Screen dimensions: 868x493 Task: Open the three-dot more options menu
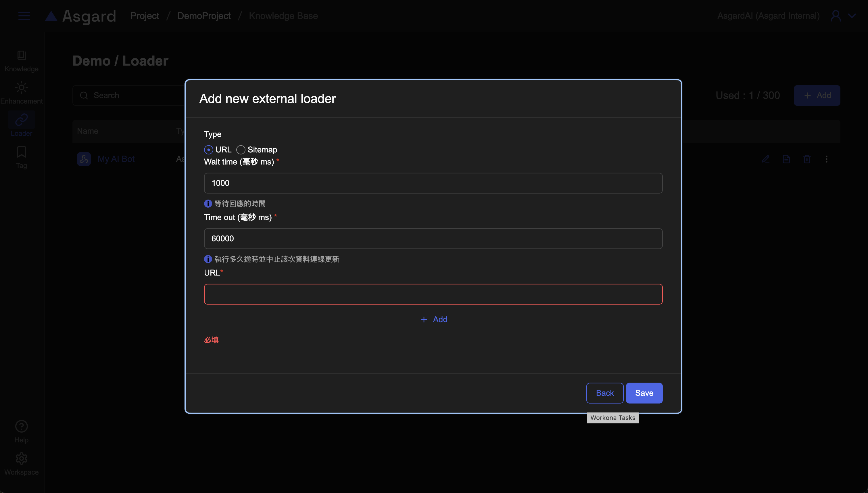tap(826, 159)
